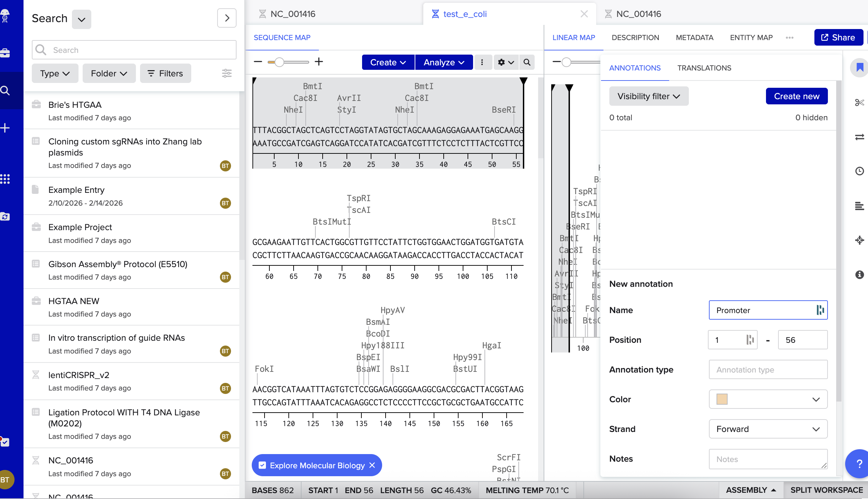Open the inventory briefcase icon in sidebar
The image size is (868, 499).
pos(5,54)
